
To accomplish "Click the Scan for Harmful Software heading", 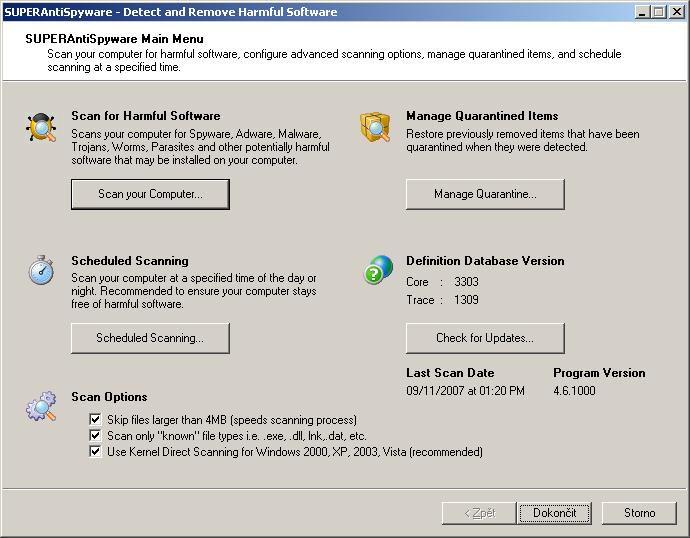I will [x=146, y=116].
